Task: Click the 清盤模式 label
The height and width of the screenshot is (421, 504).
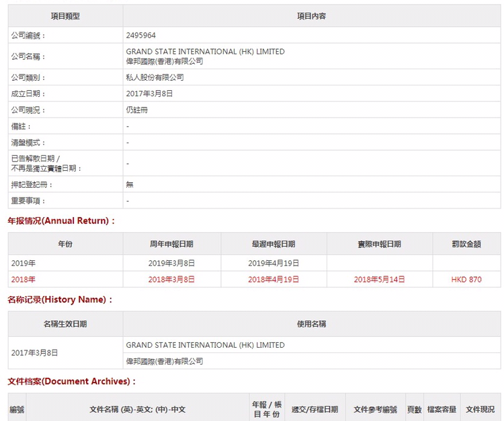Action: click(28, 143)
